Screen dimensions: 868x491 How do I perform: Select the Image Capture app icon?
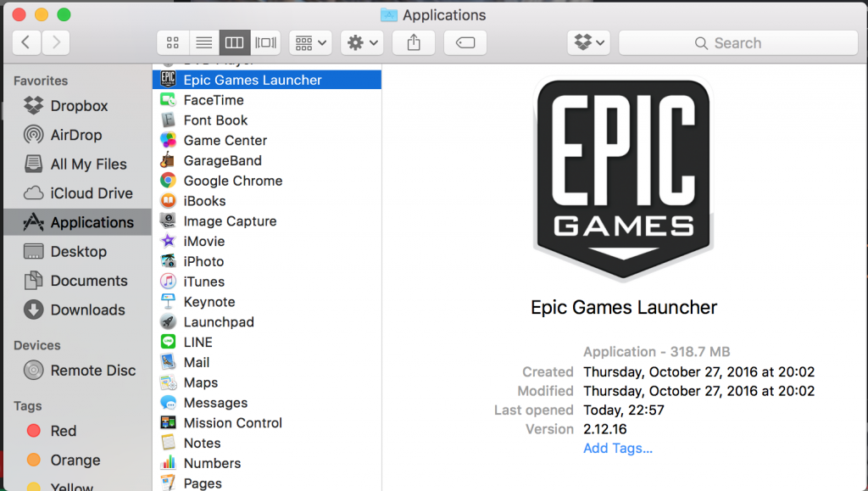click(169, 220)
